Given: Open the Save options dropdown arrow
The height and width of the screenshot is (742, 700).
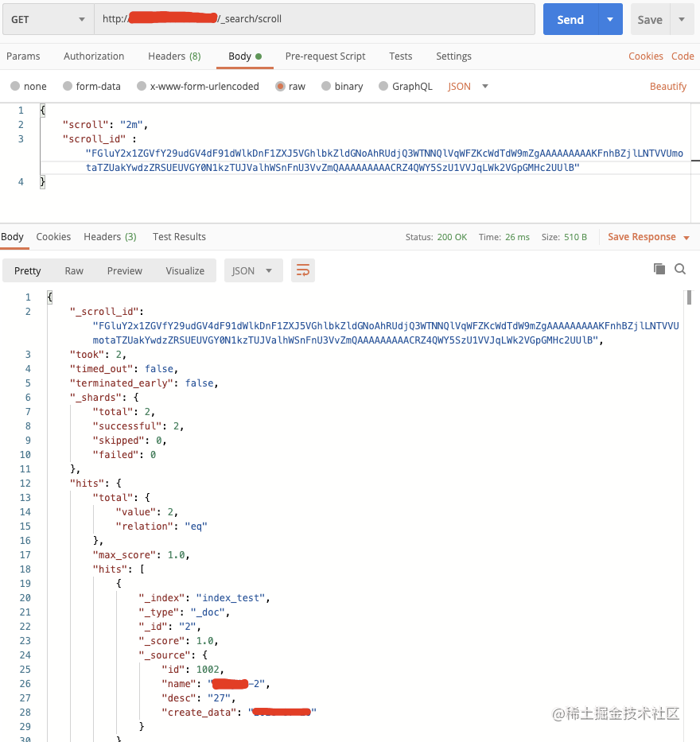Looking at the screenshot, I should pyautogui.click(x=682, y=19).
